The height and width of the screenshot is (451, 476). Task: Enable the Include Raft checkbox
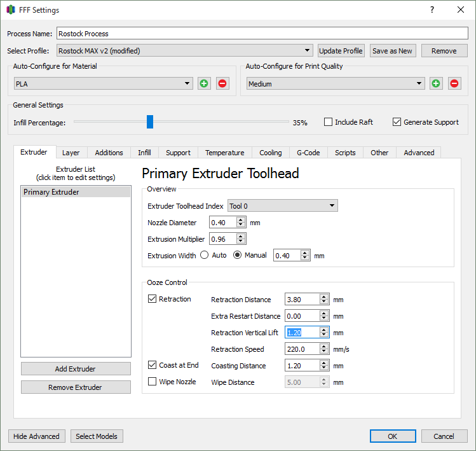[x=329, y=122]
